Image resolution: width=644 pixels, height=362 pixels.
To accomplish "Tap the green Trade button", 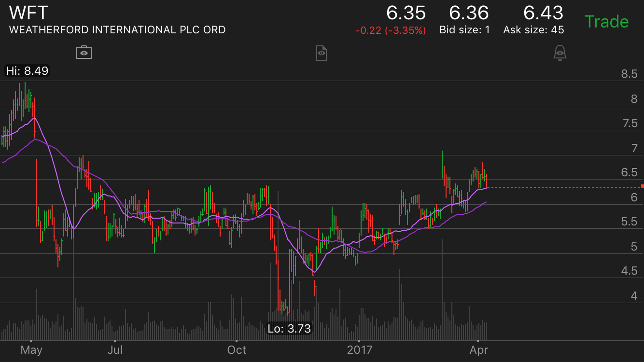I will 606,22.
